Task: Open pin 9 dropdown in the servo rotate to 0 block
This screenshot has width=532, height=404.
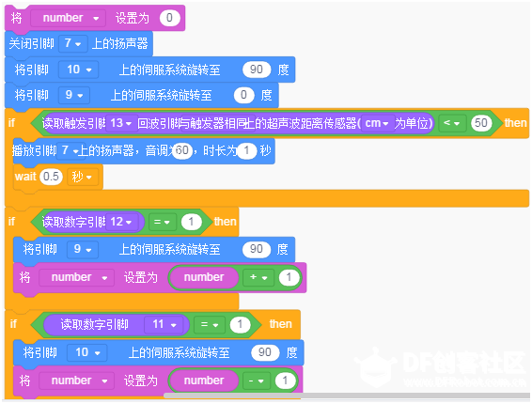Action: pos(73,95)
